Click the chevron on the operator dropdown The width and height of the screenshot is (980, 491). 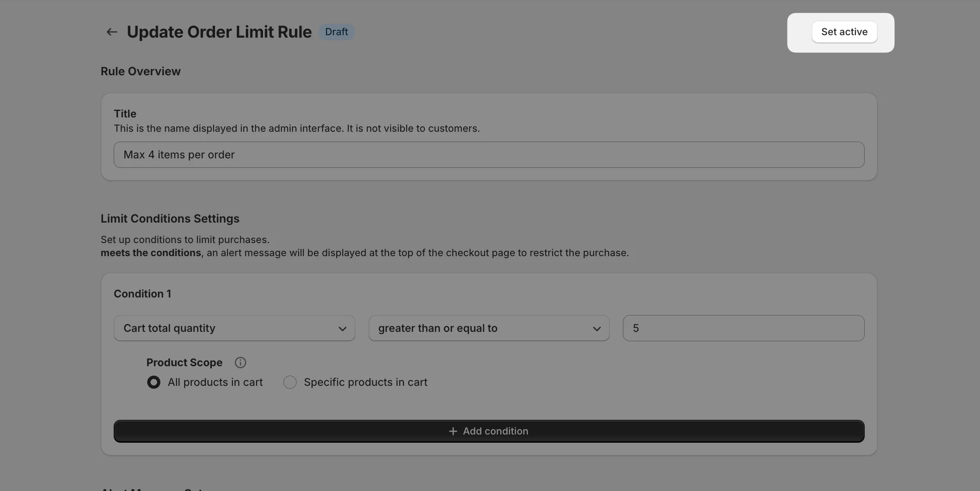pos(597,329)
